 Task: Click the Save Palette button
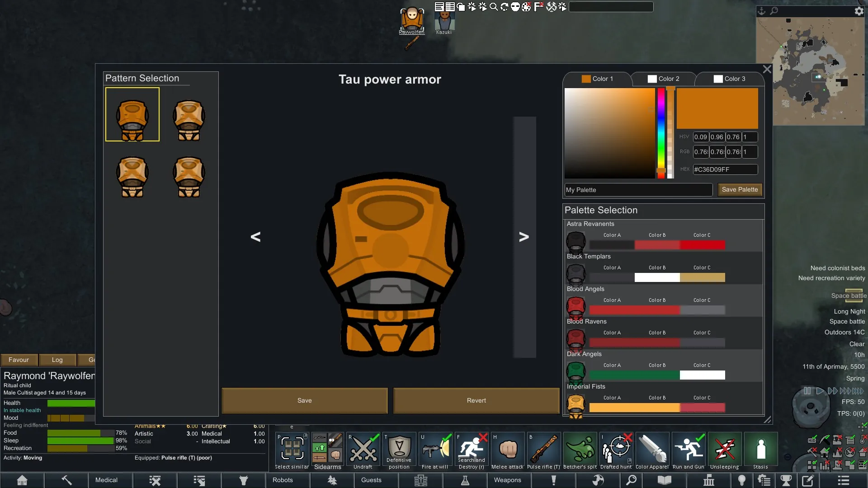point(740,190)
